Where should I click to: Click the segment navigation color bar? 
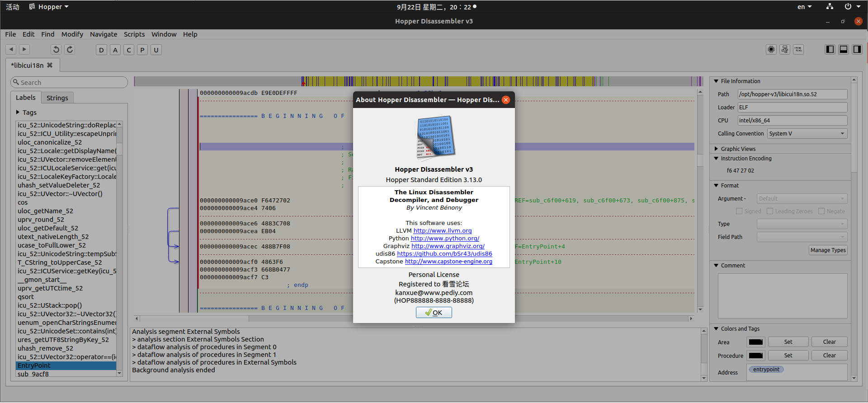pos(419,81)
